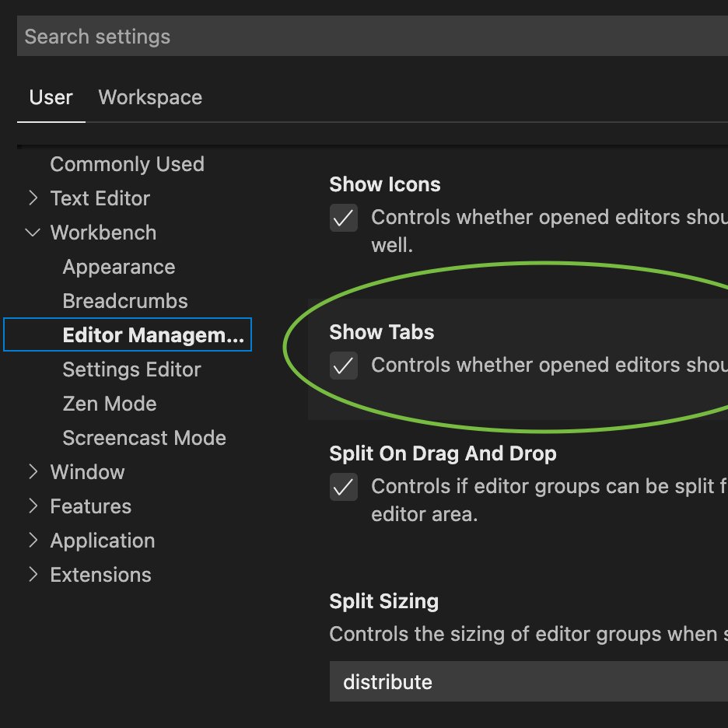728x728 pixels.
Task: Open the Split Sizing distribute dropdown
Action: click(x=528, y=681)
